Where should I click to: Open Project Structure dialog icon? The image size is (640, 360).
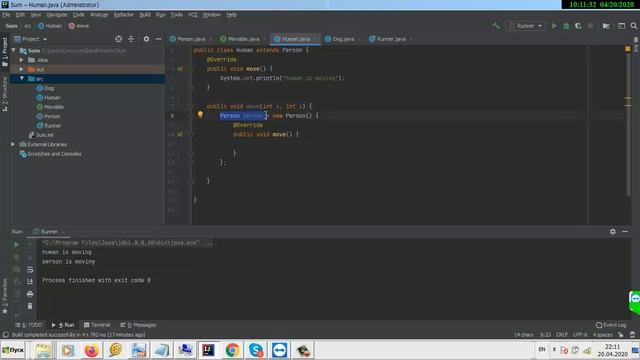pyautogui.click(x=606, y=26)
